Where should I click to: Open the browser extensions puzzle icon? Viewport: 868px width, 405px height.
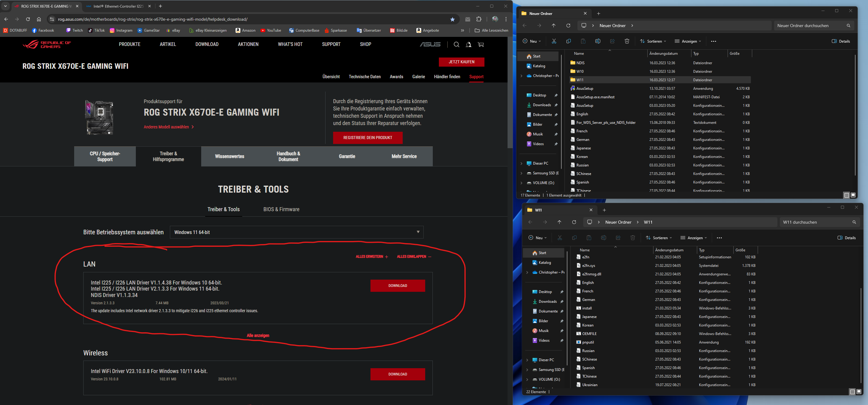click(x=479, y=19)
